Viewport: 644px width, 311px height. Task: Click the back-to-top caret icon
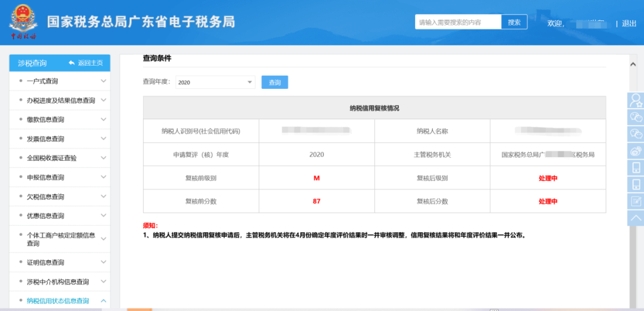[x=636, y=218]
